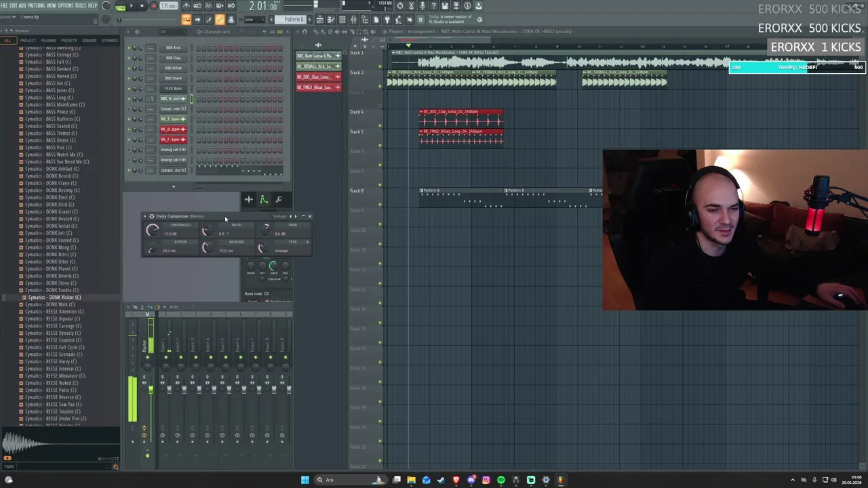Screen dimensions: 868x488
Task: Click the 808 Snare channel button
Action: pyautogui.click(x=173, y=79)
